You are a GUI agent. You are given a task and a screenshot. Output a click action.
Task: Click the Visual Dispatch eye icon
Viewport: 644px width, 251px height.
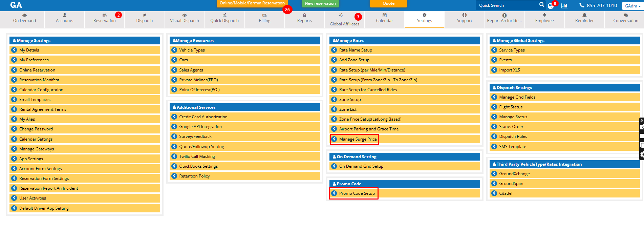[x=184, y=15]
